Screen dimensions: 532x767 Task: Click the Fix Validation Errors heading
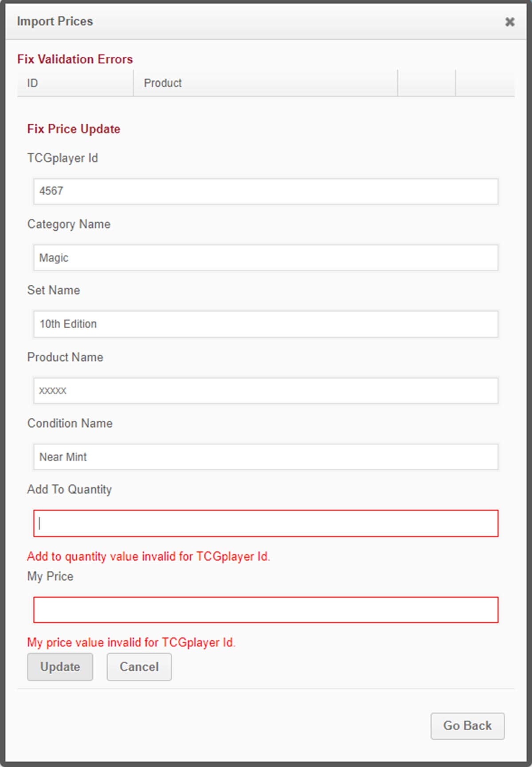(x=75, y=59)
